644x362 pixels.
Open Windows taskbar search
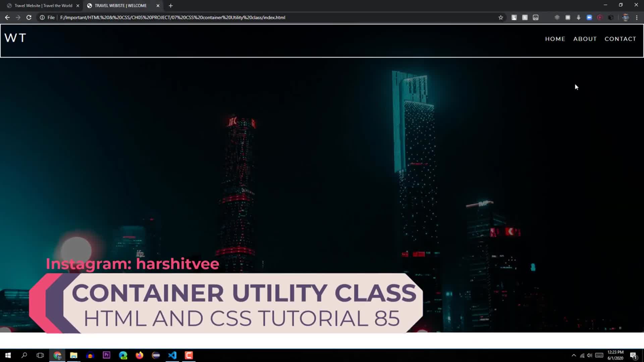(x=24, y=355)
